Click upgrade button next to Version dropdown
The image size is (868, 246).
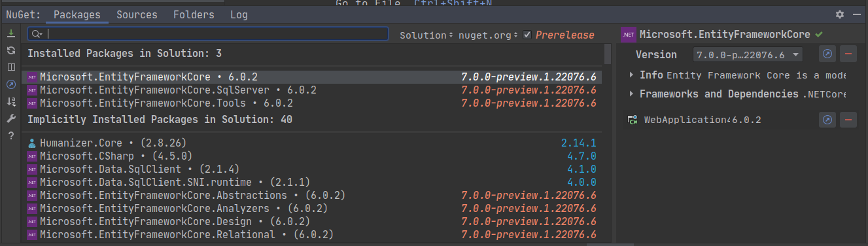(827, 55)
